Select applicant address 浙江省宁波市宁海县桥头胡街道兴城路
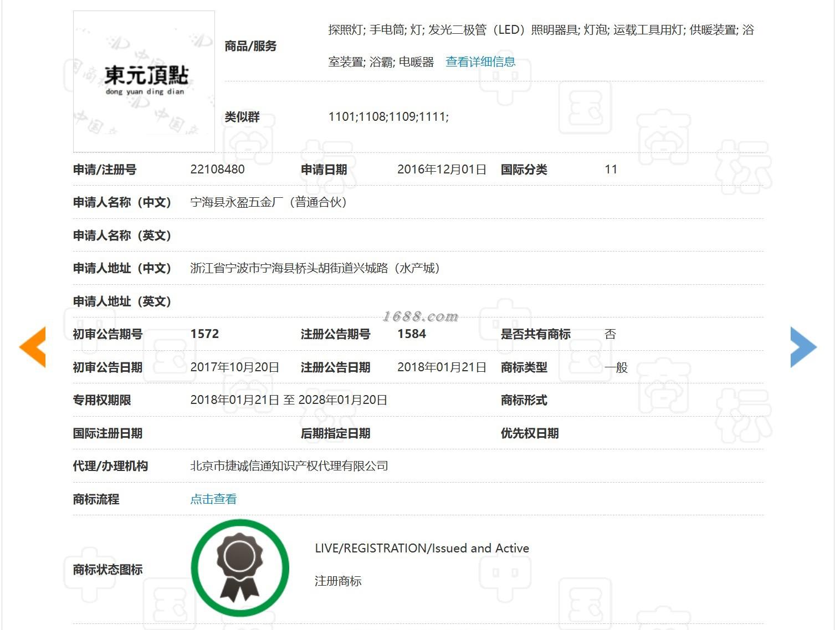Viewport: 840px width, 630px height. coord(289,268)
